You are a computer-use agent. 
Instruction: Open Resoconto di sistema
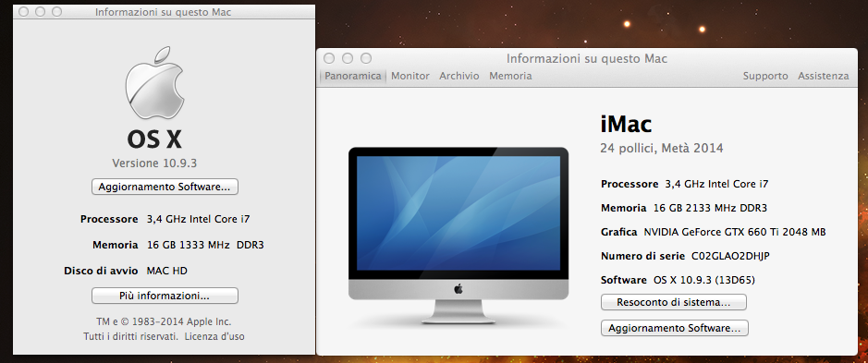coord(674,302)
